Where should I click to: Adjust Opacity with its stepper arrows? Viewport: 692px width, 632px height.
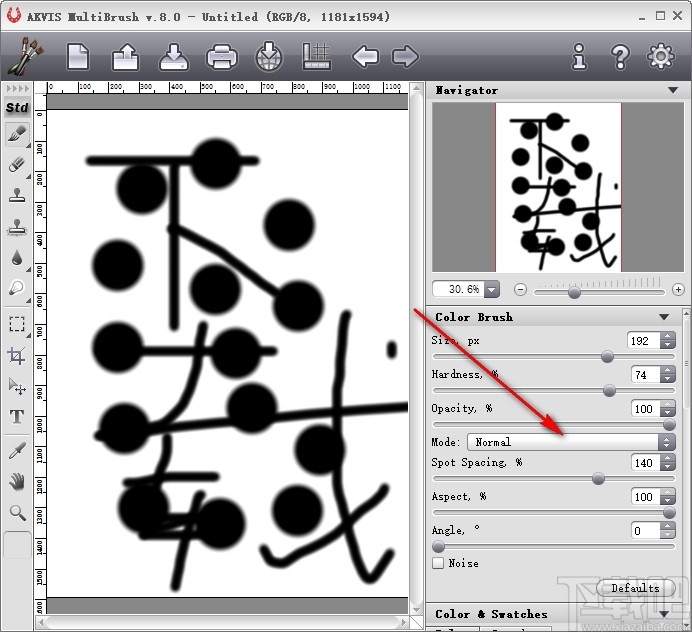click(x=668, y=409)
